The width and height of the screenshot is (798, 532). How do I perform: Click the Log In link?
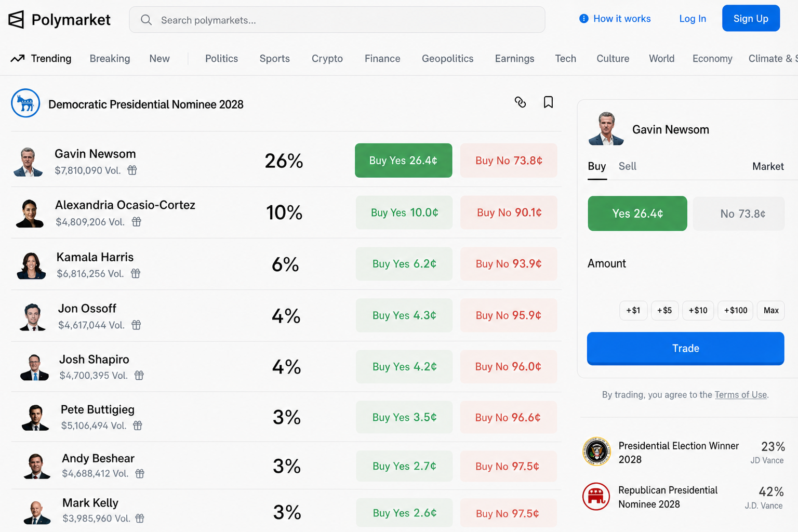pos(693,19)
